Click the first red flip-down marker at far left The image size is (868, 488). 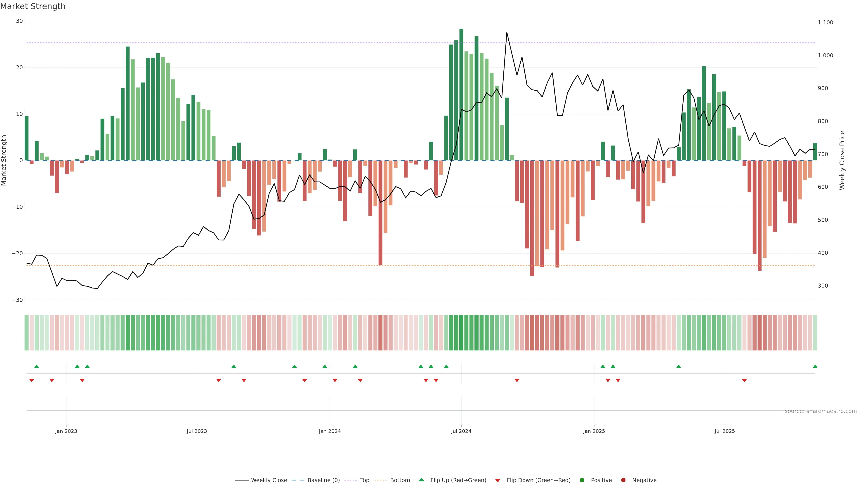(32, 380)
